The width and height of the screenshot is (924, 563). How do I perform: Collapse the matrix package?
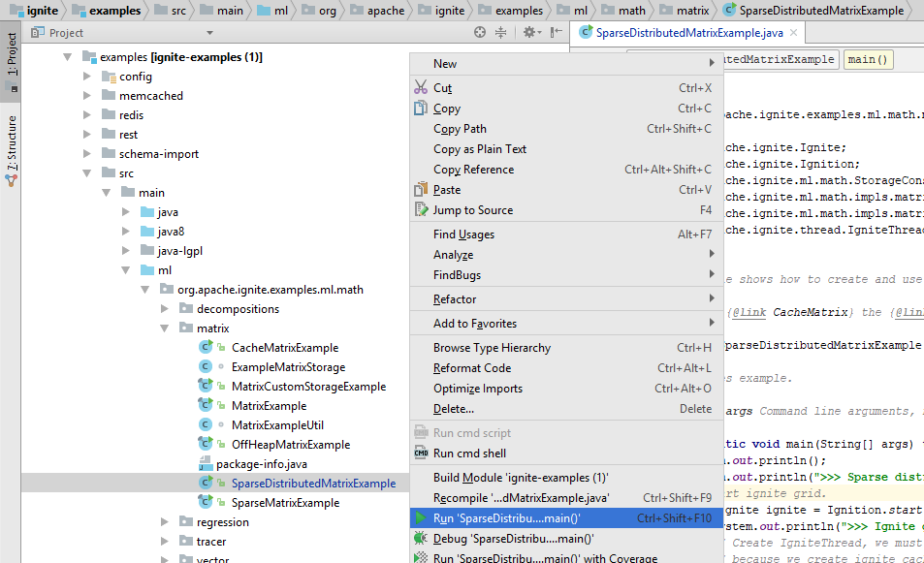(165, 328)
